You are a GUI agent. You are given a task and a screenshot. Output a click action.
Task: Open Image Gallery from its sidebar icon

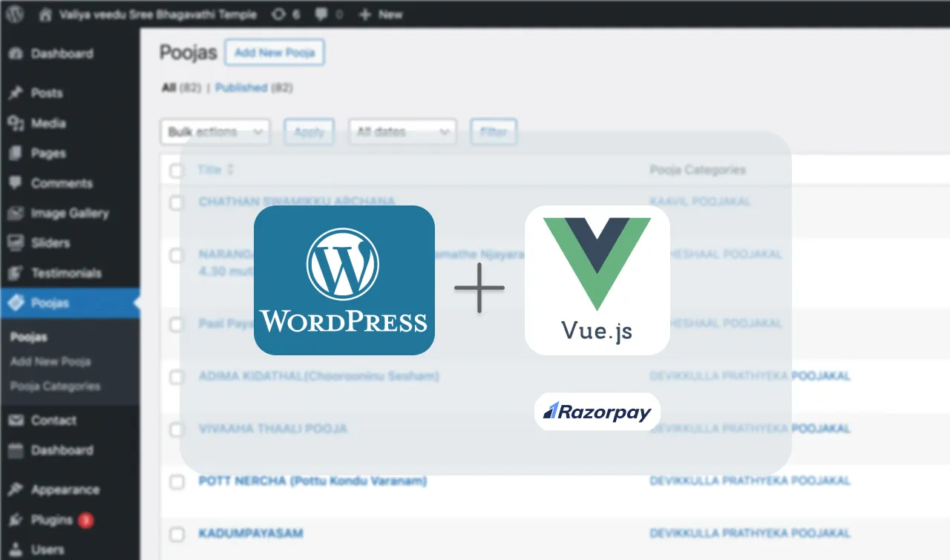pos(16,213)
